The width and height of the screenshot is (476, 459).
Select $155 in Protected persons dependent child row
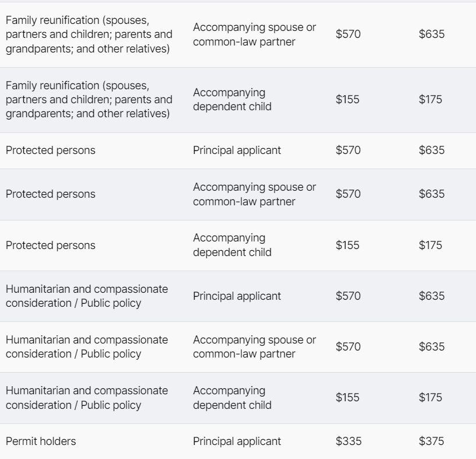[x=347, y=246]
